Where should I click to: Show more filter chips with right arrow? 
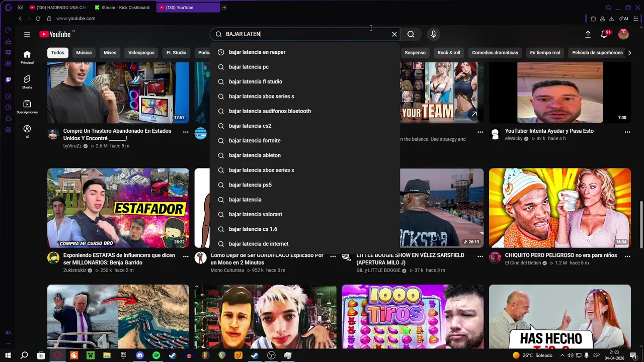pyautogui.click(x=629, y=53)
